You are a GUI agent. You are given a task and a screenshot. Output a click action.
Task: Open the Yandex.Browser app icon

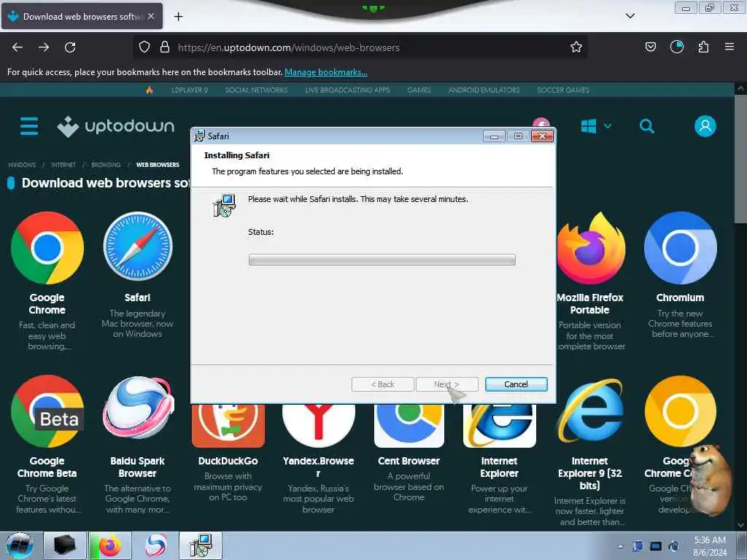319,426
